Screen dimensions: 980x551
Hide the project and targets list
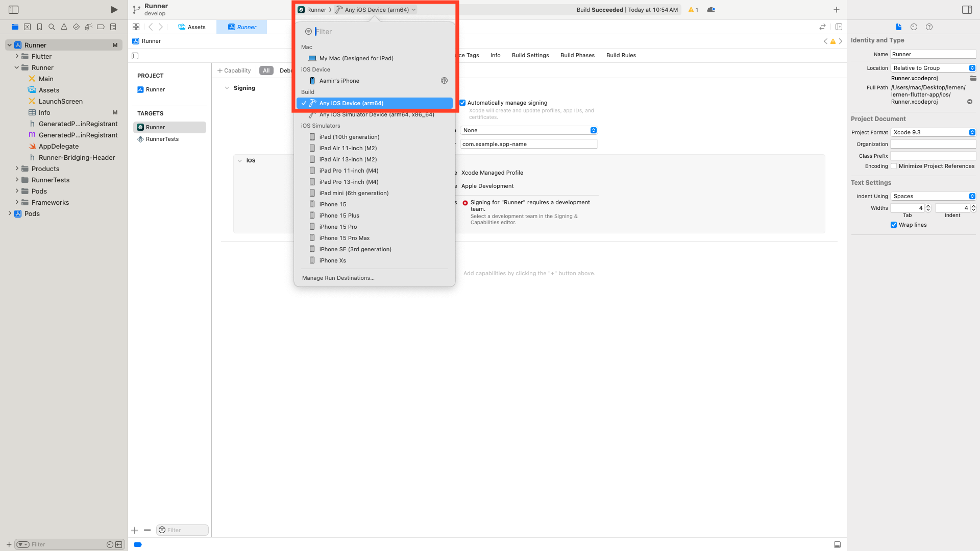(x=135, y=56)
